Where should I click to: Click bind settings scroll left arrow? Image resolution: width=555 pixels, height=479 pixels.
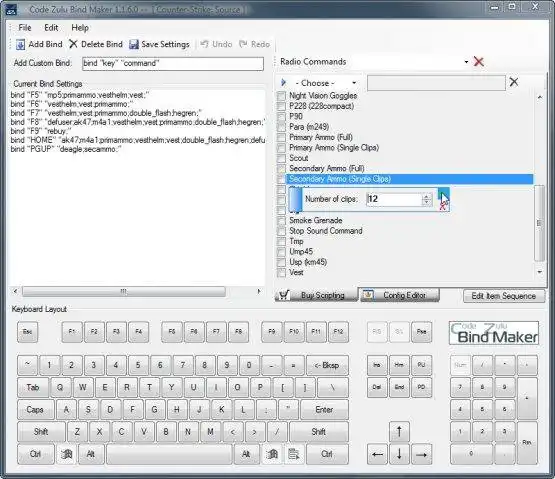pyautogui.click(x=15, y=291)
